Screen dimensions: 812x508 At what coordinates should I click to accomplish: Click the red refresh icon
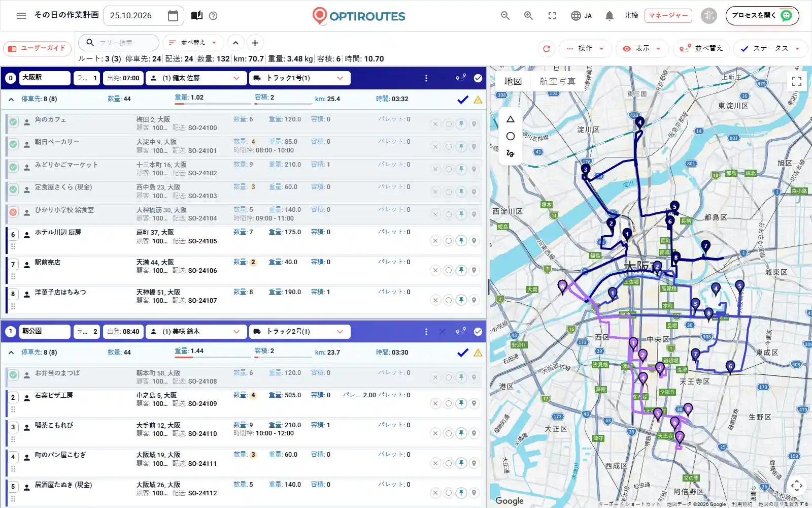point(547,49)
